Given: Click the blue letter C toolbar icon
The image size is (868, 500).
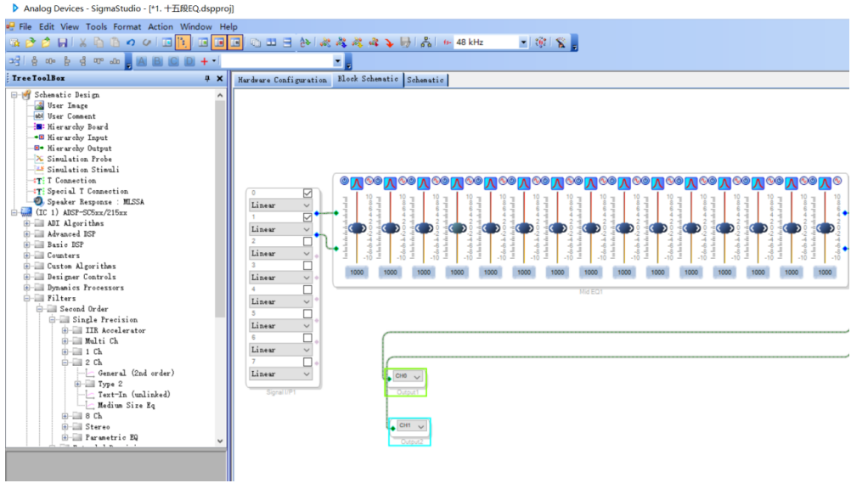Looking at the screenshot, I should [174, 61].
